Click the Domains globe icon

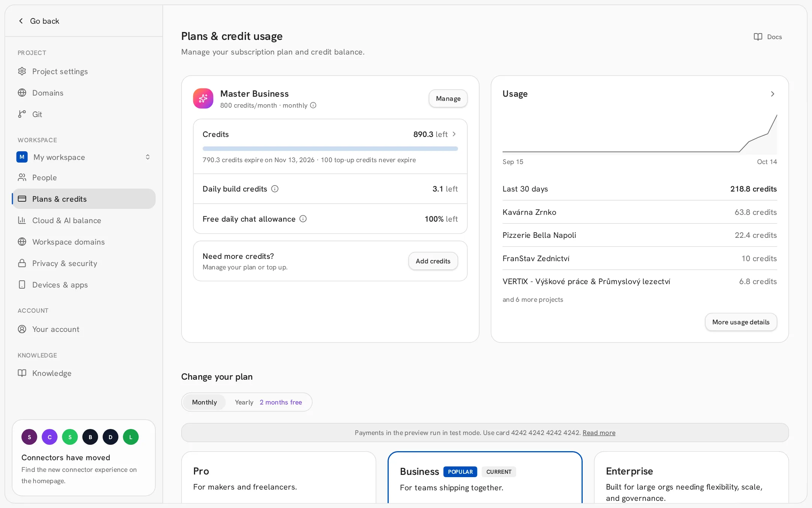pyautogui.click(x=22, y=93)
